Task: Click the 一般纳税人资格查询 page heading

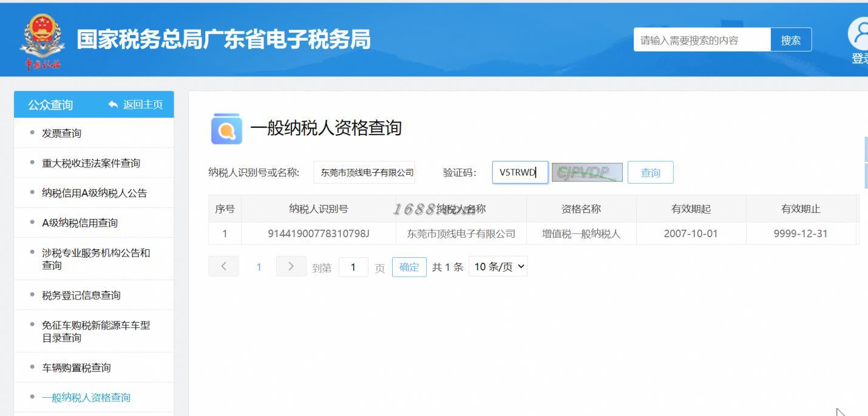Action: 326,128
